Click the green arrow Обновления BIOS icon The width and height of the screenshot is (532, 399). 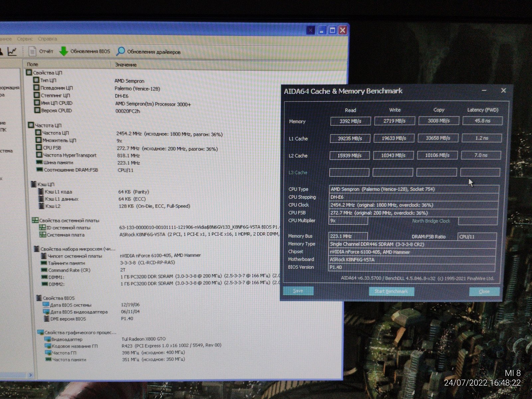[64, 52]
